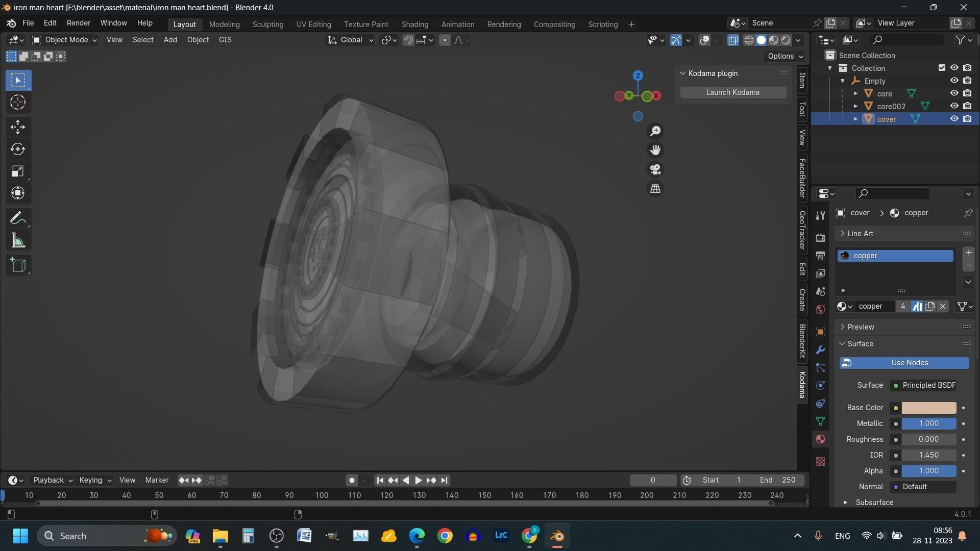Image resolution: width=980 pixels, height=551 pixels.
Task: Click the Blender logo menu icon
Action: point(11,23)
